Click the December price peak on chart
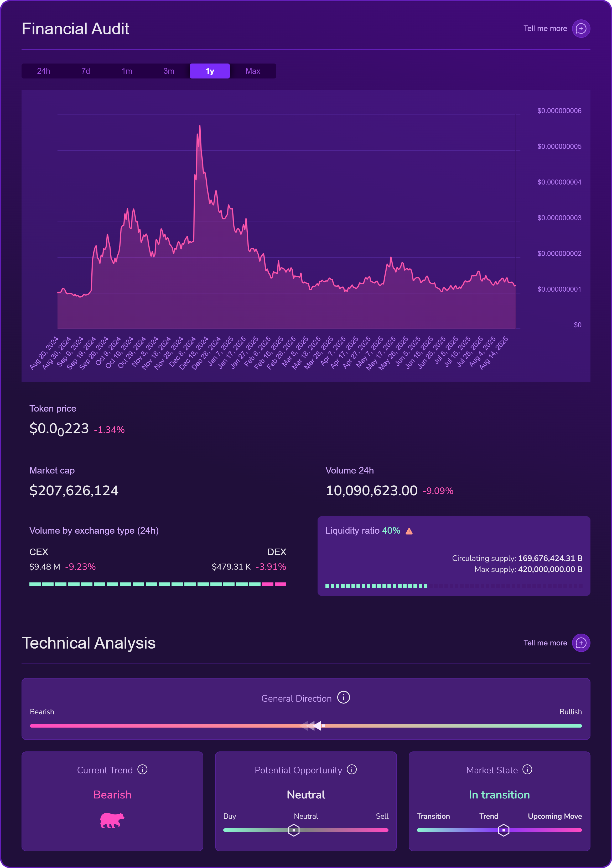 point(200,126)
